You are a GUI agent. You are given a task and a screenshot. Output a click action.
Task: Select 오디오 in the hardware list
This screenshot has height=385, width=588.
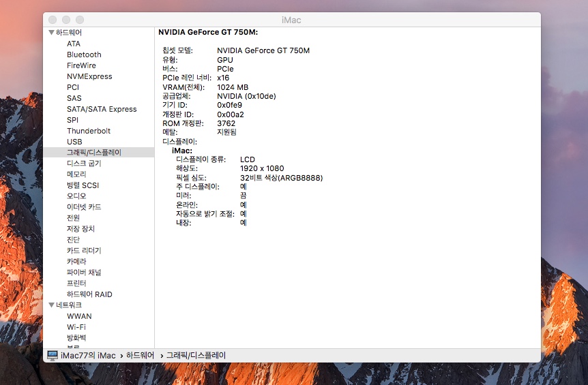pyautogui.click(x=76, y=196)
